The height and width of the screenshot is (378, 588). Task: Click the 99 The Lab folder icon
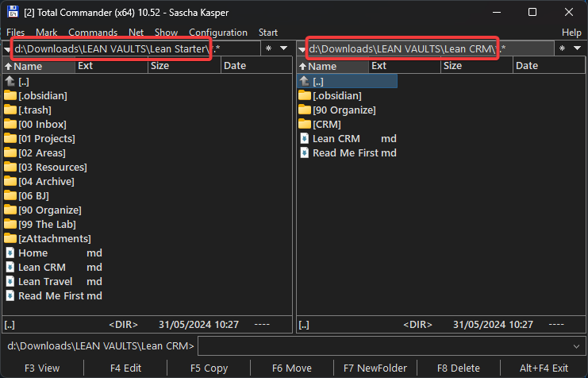point(10,224)
